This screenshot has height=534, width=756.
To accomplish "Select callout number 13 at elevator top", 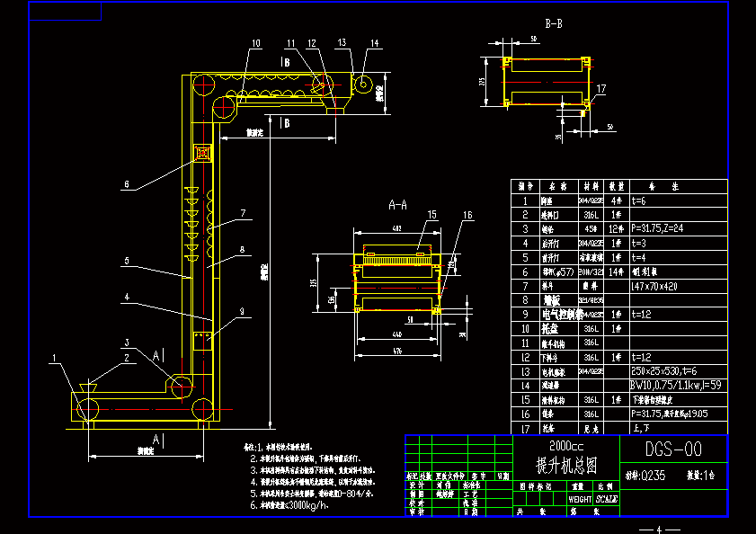I will (x=342, y=42).
